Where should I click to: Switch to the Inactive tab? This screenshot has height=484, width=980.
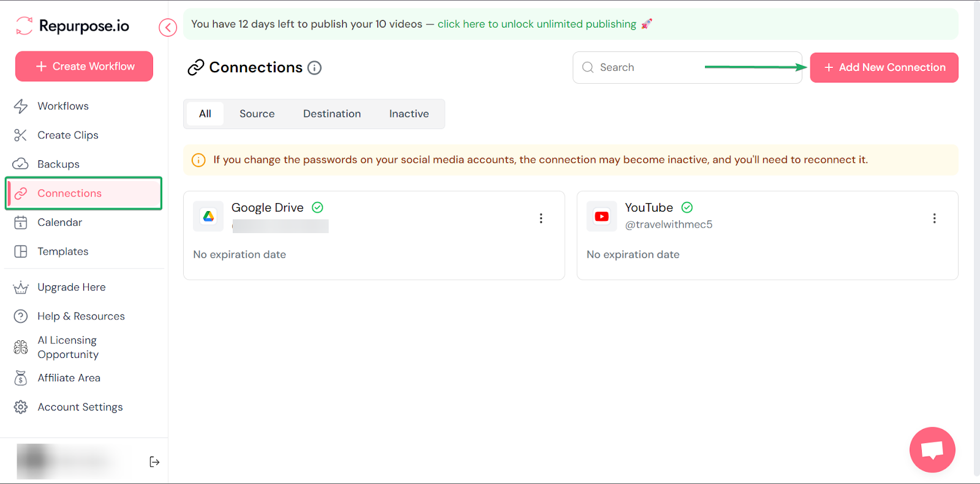pos(409,114)
